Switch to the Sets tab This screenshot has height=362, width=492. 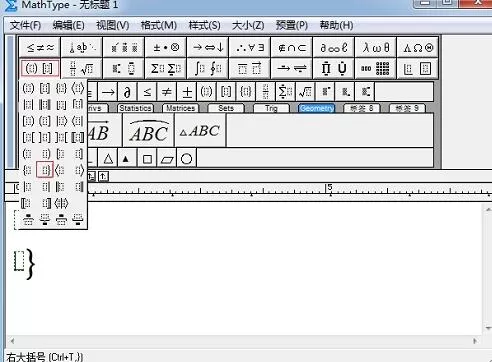226,108
